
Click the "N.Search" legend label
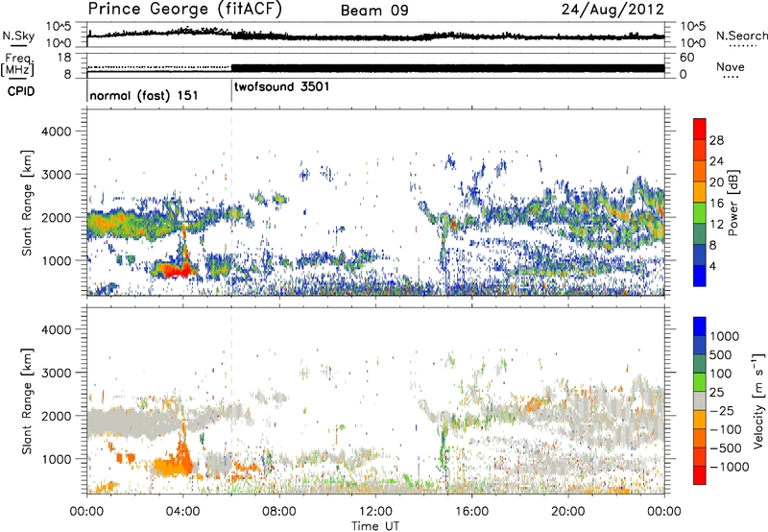[x=741, y=36]
